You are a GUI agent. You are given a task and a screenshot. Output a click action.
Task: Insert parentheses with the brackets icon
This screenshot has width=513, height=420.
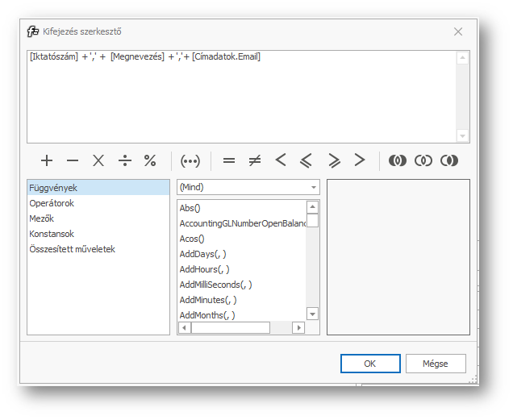point(190,160)
